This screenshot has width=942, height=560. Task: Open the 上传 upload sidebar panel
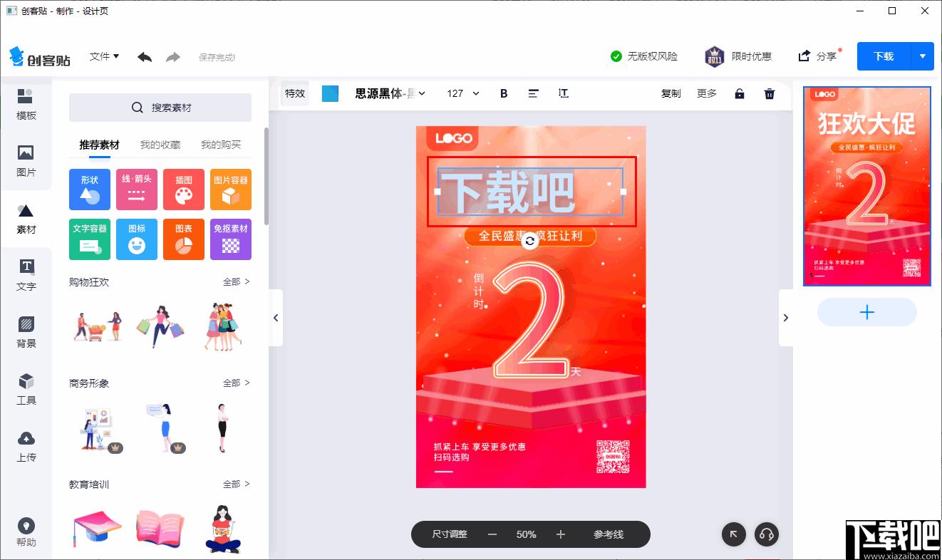point(26,447)
